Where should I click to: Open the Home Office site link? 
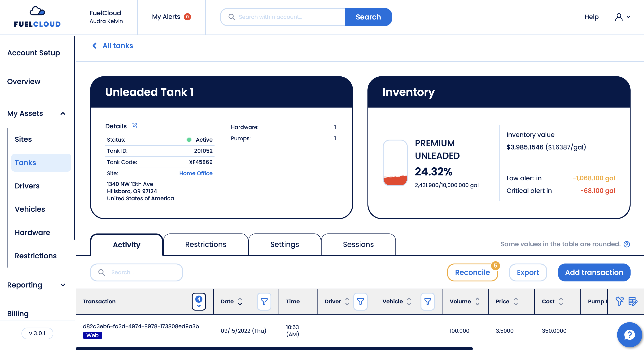point(196,173)
